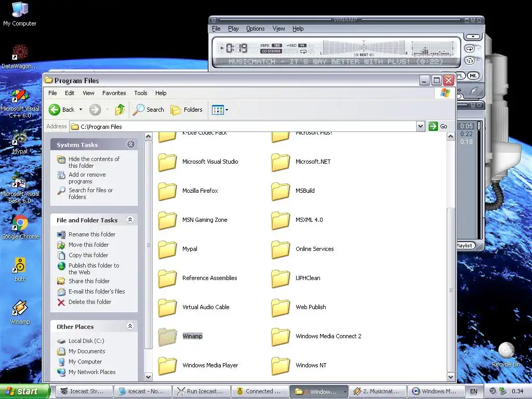Screen dimensions: 532x399
Task: Toggle Winamp repeat mode
Action: pos(470,49)
